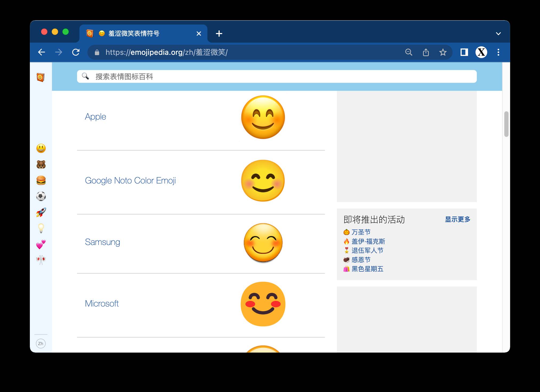Screen dimensions: 540x392
Task: Toggle the browser side panel
Action: (x=464, y=52)
